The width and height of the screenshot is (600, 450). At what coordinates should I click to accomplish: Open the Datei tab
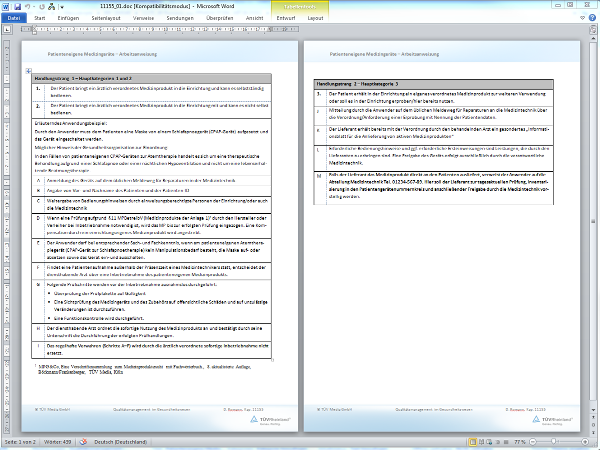[14, 18]
